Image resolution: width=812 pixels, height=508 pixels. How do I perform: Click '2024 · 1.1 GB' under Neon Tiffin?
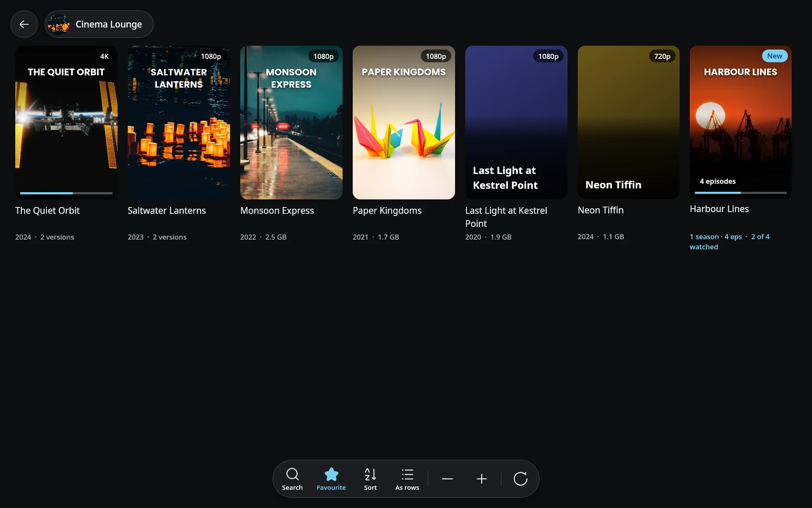click(x=601, y=237)
